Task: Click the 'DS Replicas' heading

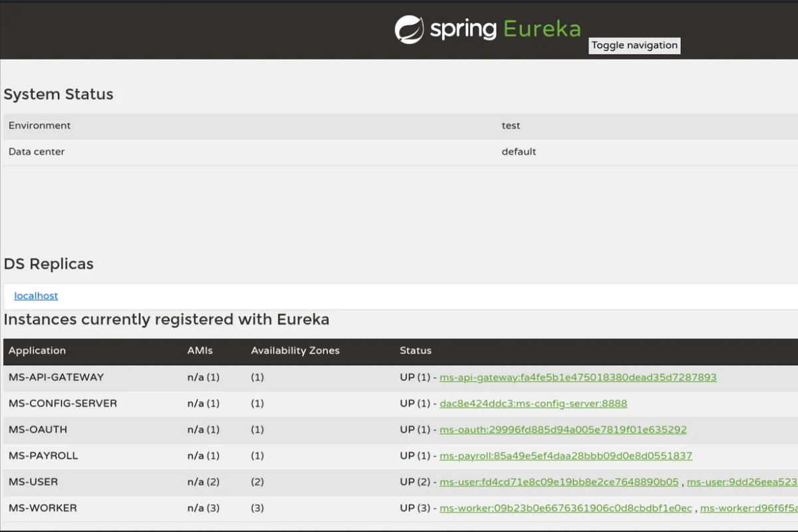Action: point(49,264)
